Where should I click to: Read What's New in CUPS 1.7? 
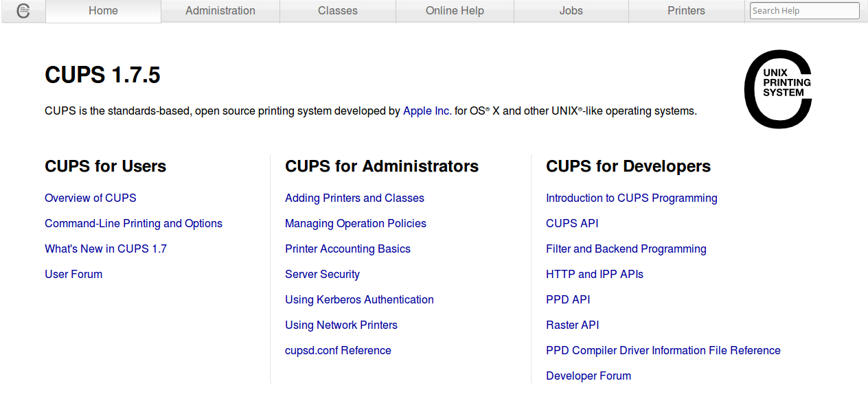(x=106, y=249)
